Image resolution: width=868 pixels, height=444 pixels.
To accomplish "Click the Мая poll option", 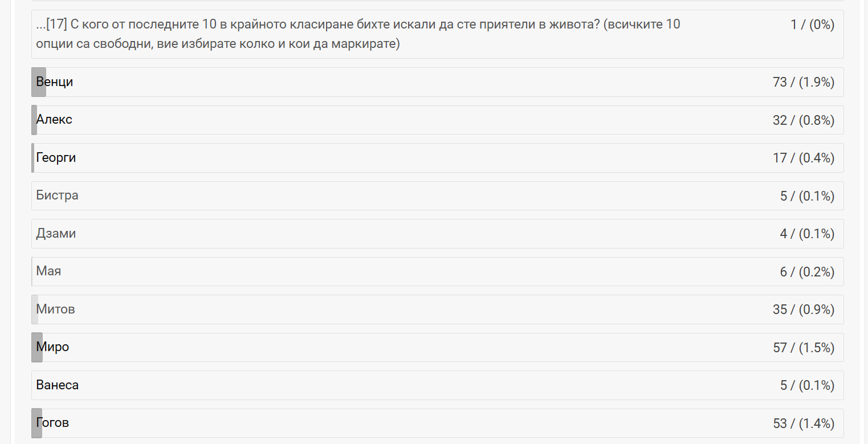I will click(48, 271).
